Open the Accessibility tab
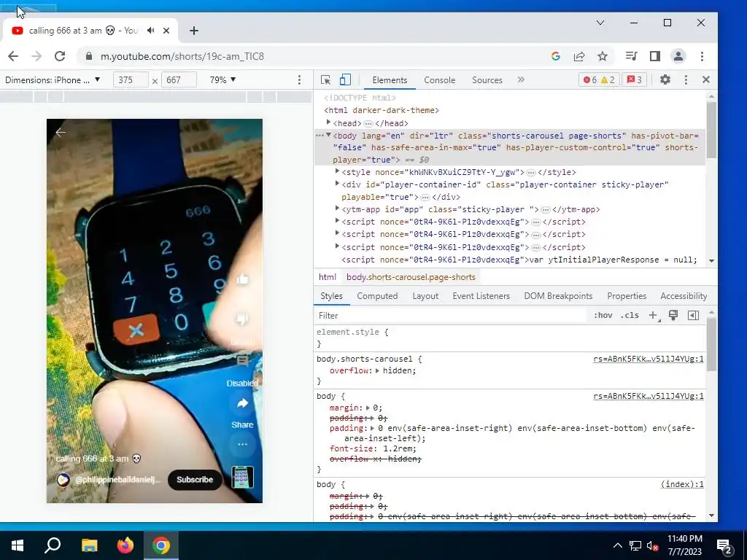 tap(683, 296)
